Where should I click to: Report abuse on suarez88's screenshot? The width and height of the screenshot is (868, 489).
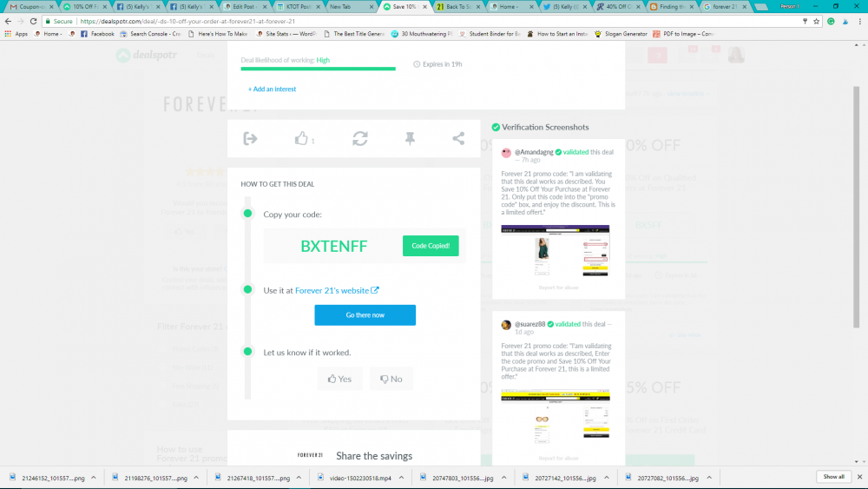click(x=558, y=458)
